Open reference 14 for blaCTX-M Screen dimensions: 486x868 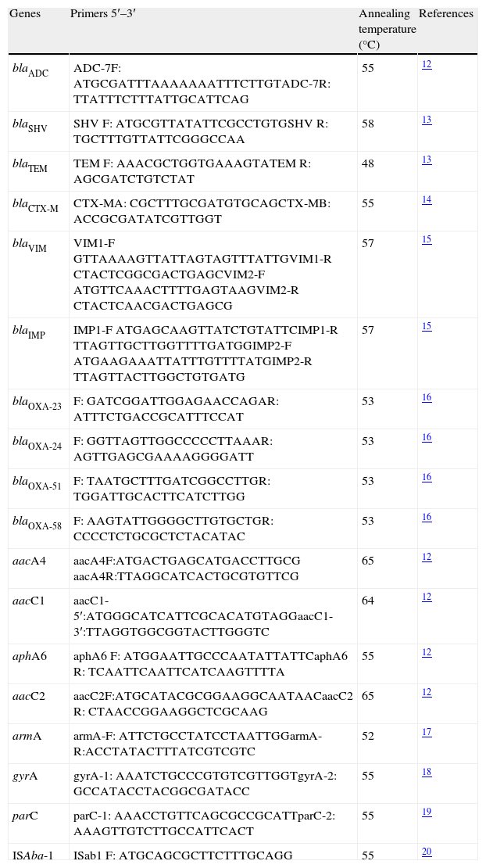coord(427,200)
